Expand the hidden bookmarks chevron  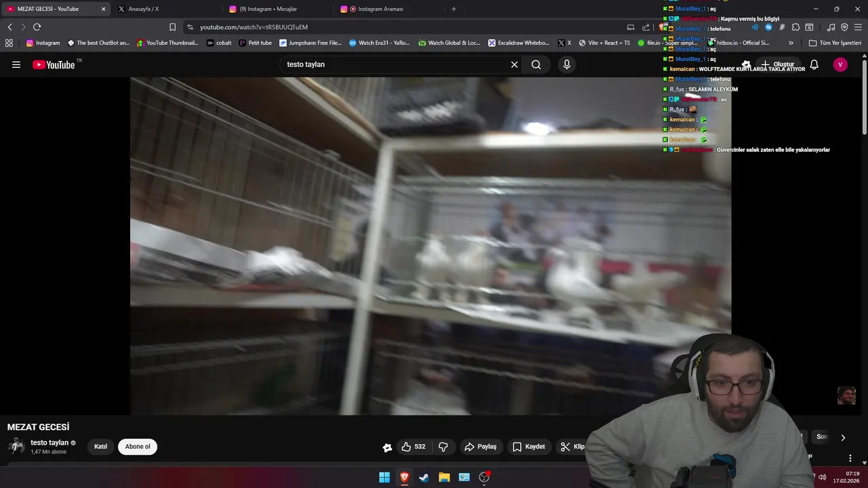point(791,43)
